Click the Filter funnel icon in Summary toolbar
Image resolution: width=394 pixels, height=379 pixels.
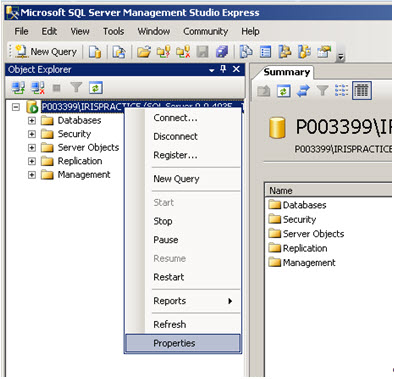pyautogui.click(x=322, y=91)
